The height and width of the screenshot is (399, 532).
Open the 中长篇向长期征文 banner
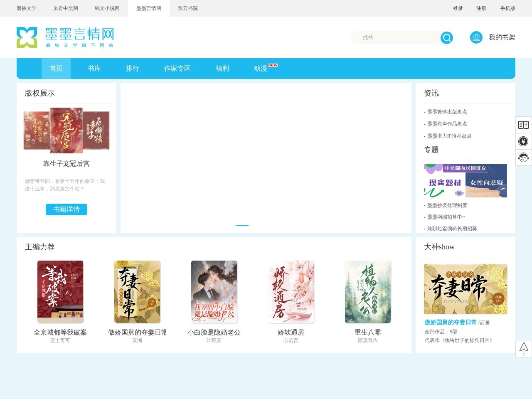[465, 181]
